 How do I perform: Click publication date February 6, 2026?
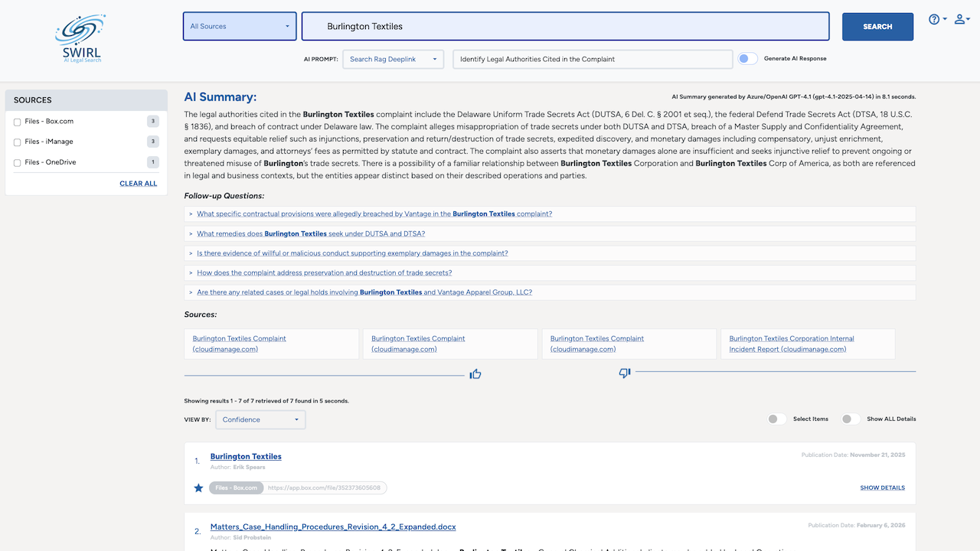coord(880,526)
